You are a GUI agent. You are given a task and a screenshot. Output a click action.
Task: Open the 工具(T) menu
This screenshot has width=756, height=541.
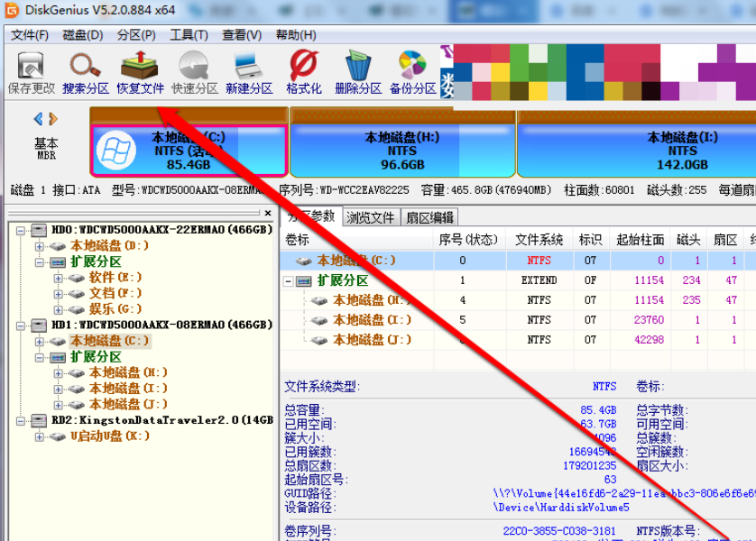point(189,34)
